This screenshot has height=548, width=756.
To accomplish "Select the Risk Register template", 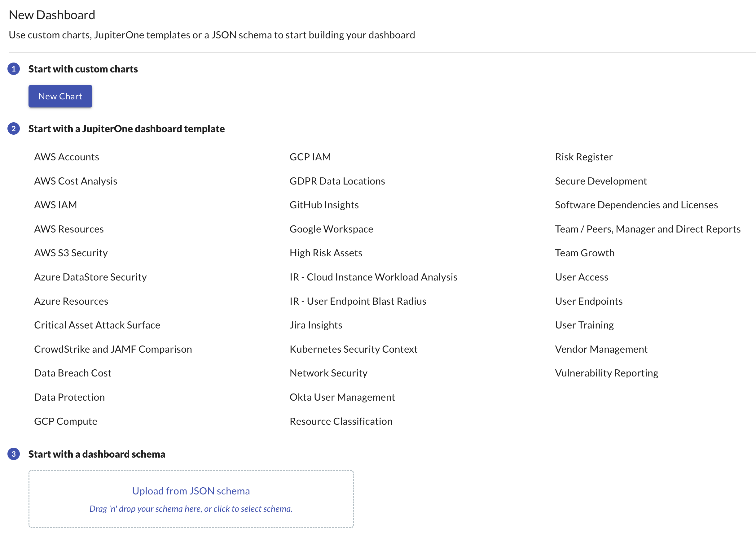I will click(x=583, y=157).
